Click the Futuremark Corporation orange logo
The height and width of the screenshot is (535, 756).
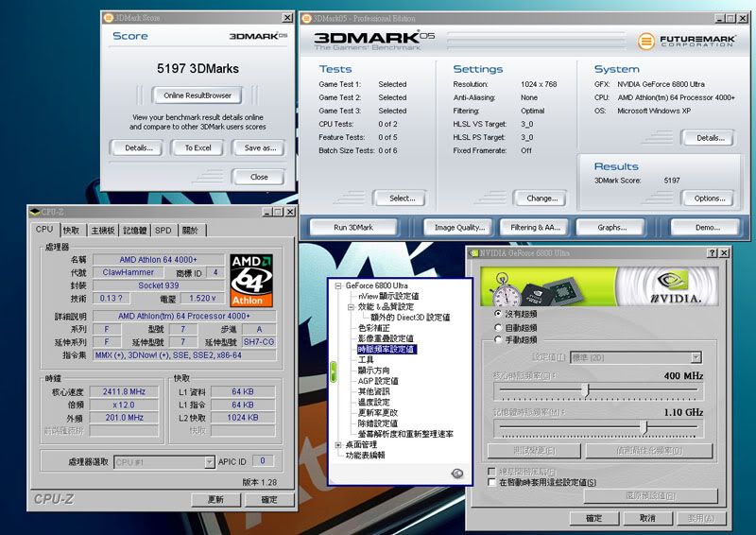click(646, 41)
